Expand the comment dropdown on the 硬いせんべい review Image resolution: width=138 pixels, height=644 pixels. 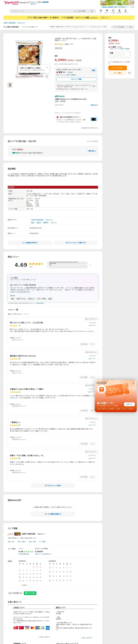point(92,344)
